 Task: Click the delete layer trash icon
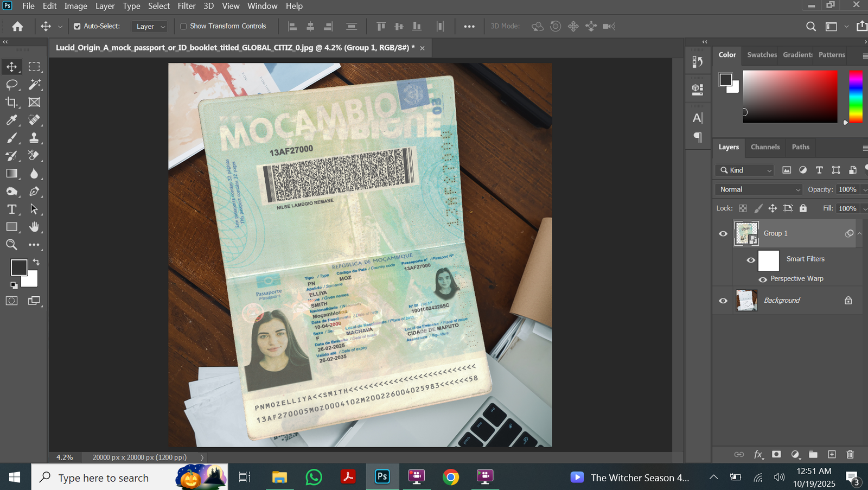(x=850, y=454)
